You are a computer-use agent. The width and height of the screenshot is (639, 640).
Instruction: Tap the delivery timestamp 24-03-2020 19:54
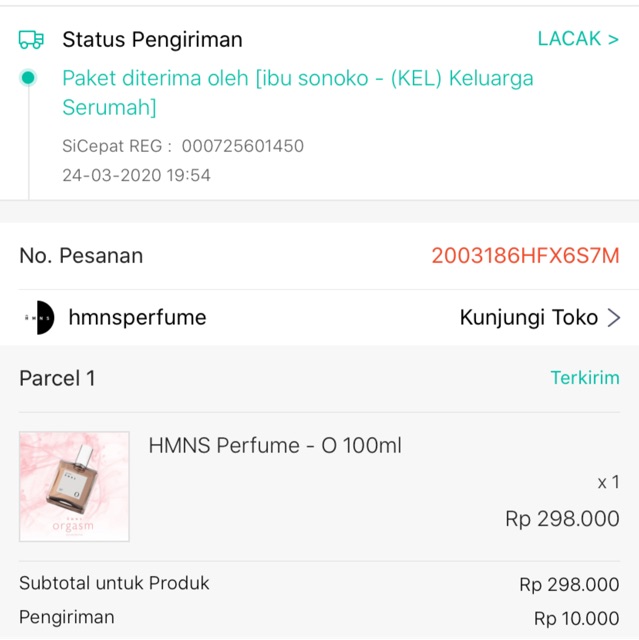point(136,175)
